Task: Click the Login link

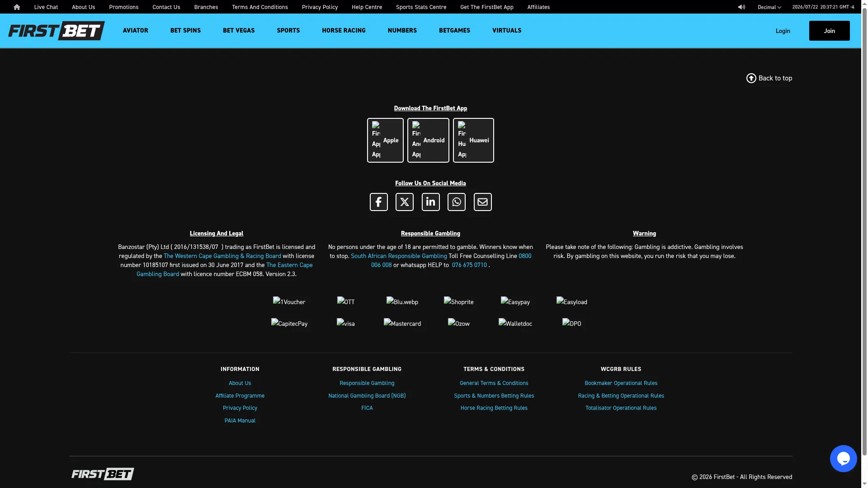Action: tap(783, 31)
